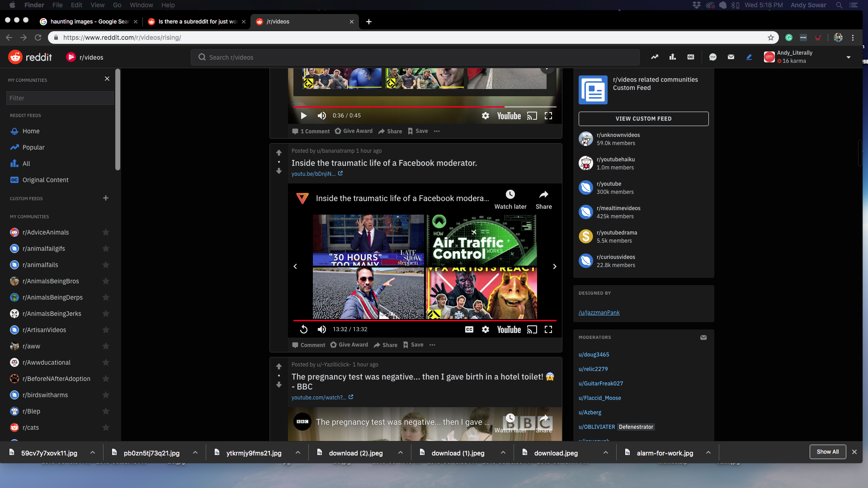
Task: Downvote the Facebook moderator post
Action: pos(279,171)
